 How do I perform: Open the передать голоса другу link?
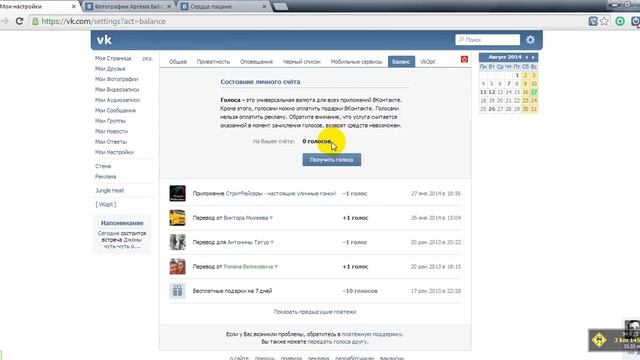pos(337,342)
